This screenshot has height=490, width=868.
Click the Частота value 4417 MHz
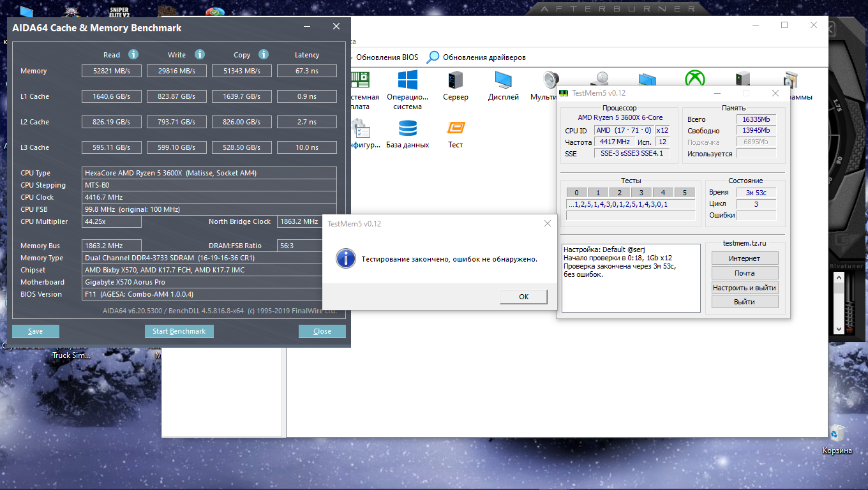614,142
